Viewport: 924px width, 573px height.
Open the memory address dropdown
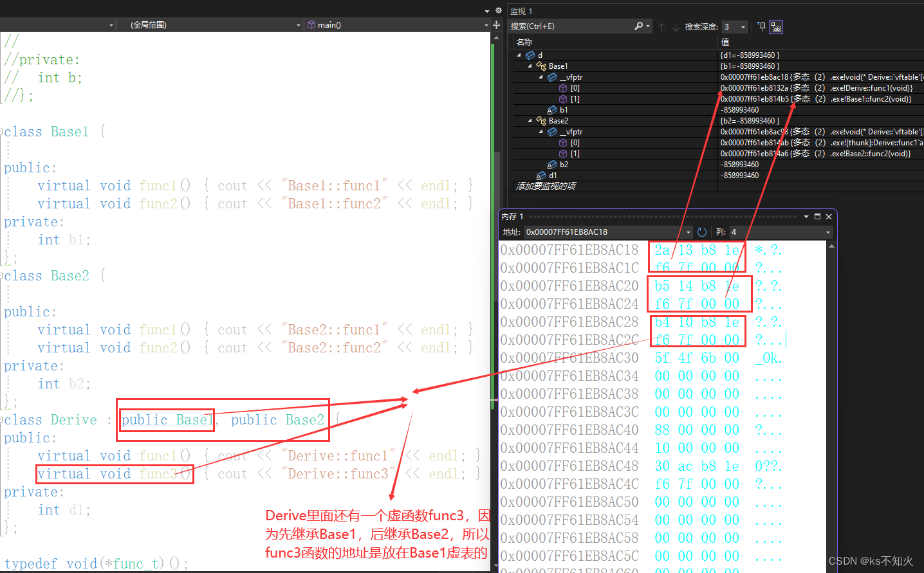point(688,232)
